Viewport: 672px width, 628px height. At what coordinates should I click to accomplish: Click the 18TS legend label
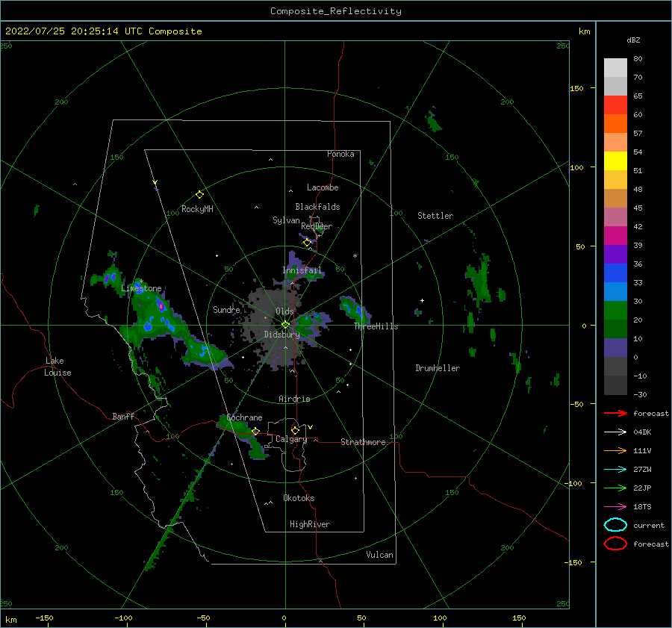click(642, 507)
